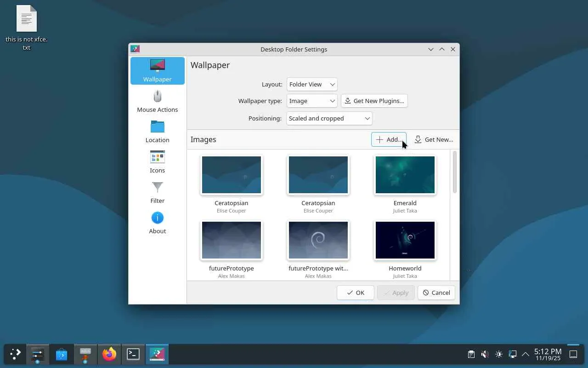Image resolution: width=588 pixels, height=368 pixels.
Task: Open the Mouse Actions settings page
Action: [x=157, y=101]
